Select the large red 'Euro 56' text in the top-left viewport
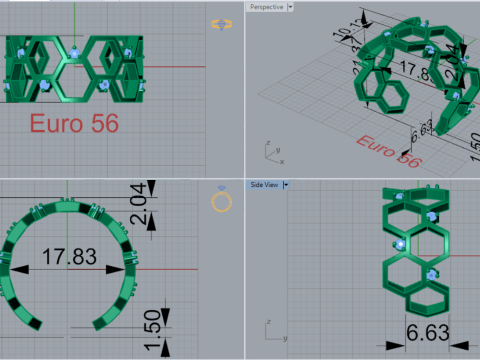Viewport: 480px width, 360px height. 74,123
